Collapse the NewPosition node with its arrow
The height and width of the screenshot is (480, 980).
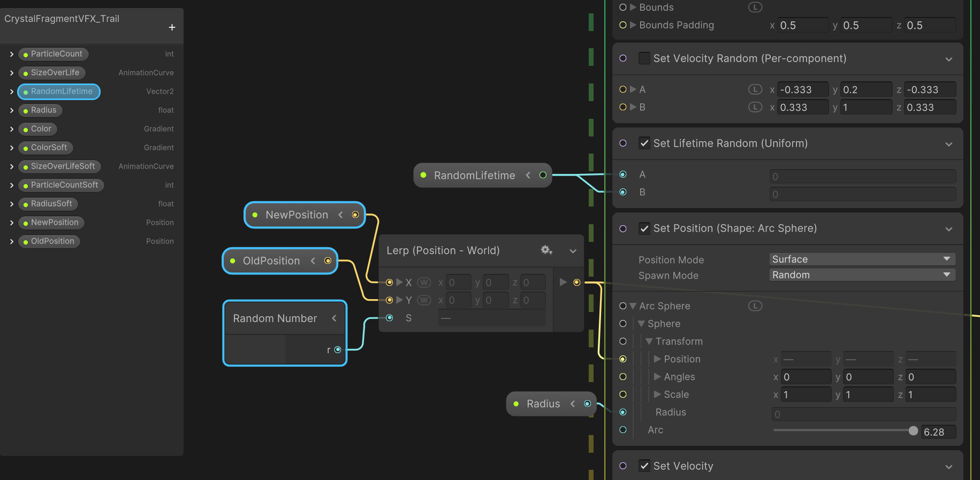click(x=340, y=215)
